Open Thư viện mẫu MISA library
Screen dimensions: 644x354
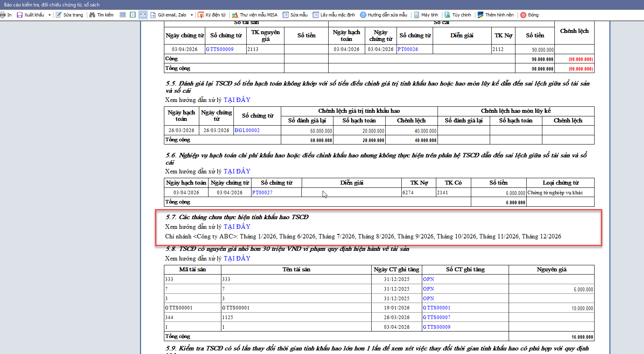(x=255, y=15)
